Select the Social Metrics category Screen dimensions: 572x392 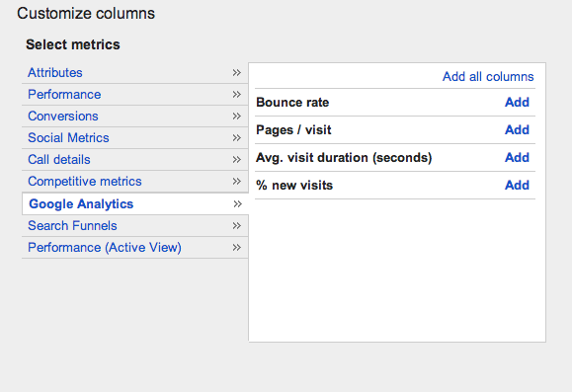[x=68, y=138]
